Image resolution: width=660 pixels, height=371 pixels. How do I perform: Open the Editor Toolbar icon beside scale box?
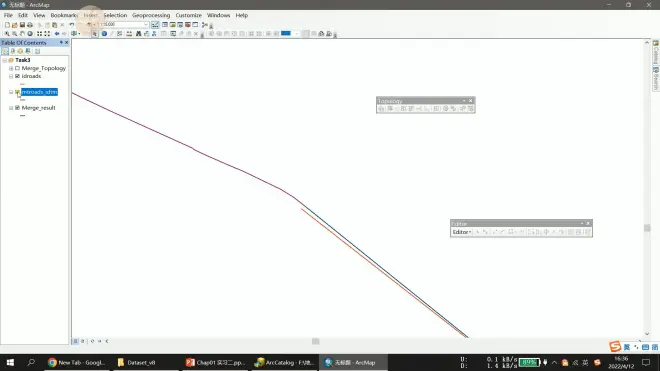(x=155, y=25)
